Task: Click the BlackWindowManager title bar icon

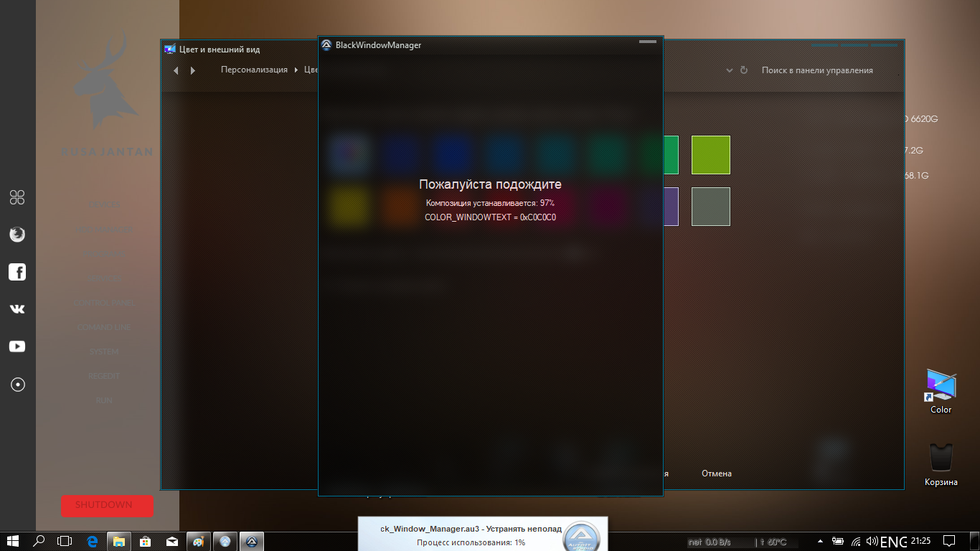Action: click(x=326, y=45)
